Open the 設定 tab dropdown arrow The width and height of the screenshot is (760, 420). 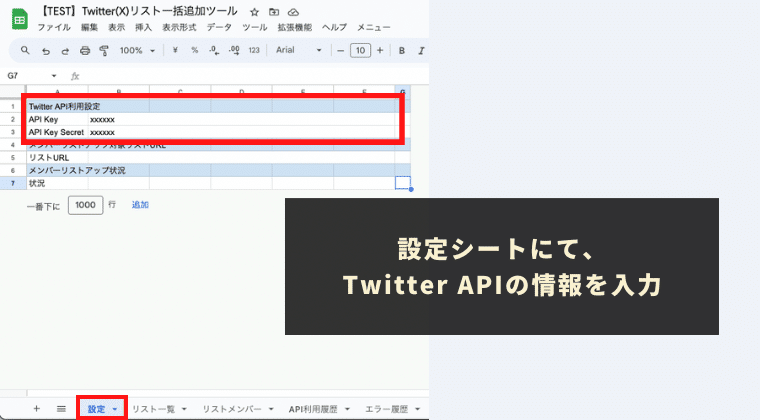[x=115, y=409]
